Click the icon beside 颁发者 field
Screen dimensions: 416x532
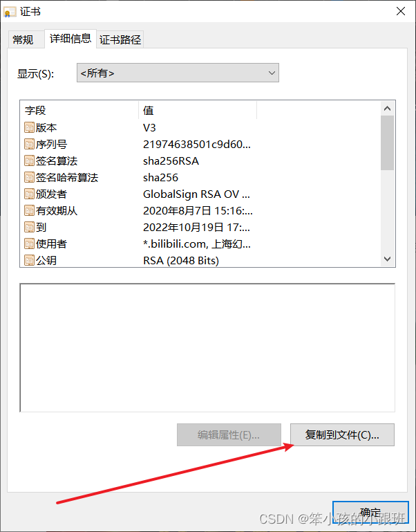29,194
